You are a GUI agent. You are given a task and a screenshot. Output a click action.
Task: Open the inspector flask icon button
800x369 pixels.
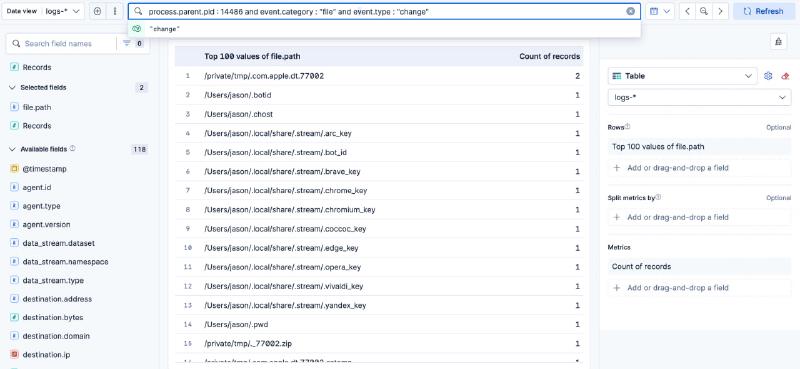778,42
